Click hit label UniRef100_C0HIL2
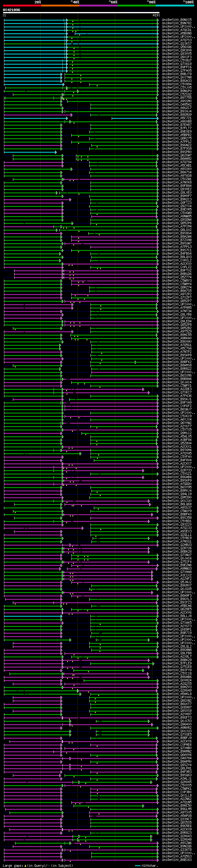This screenshot has width=197, height=868. 177,260
